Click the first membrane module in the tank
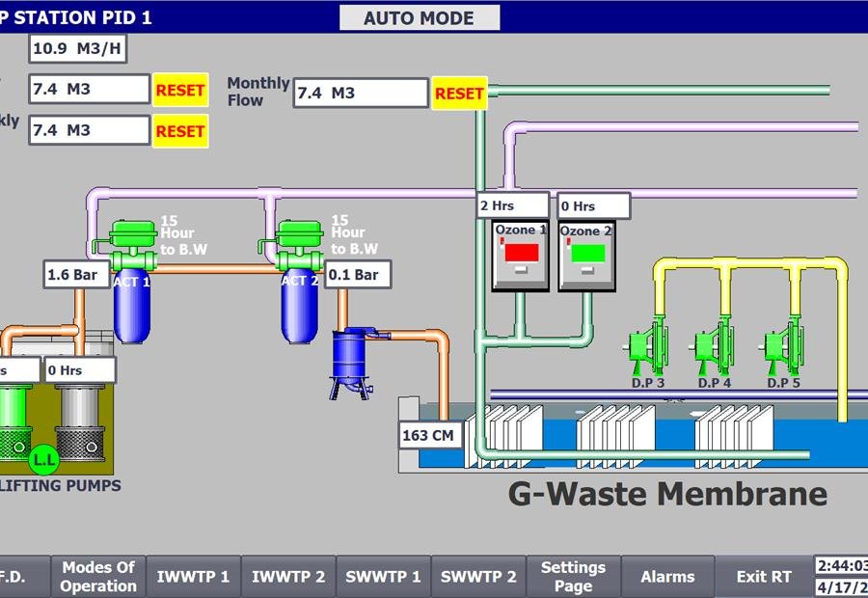 [503, 436]
